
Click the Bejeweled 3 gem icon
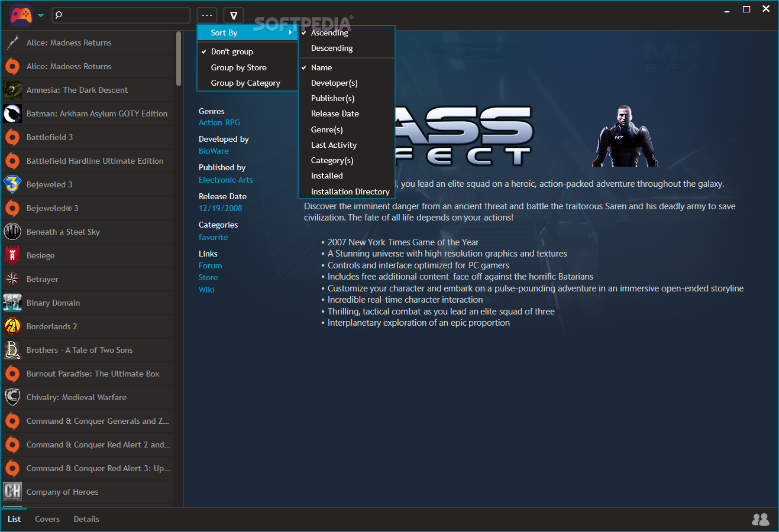click(12, 184)
